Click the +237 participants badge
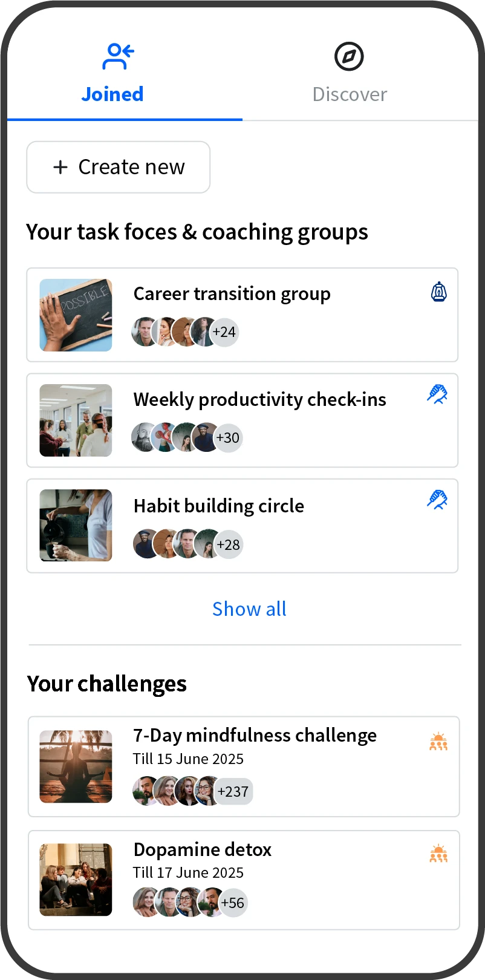 point(233,791)
